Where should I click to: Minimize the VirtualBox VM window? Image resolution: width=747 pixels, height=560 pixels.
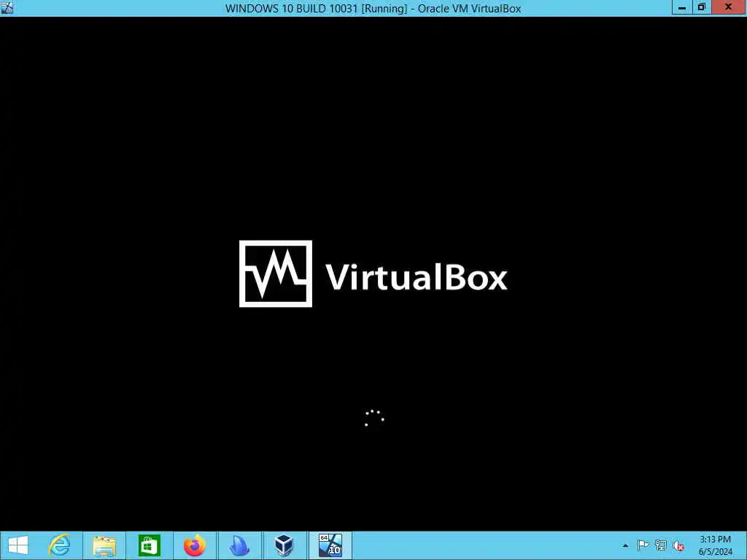coord(682,7)
